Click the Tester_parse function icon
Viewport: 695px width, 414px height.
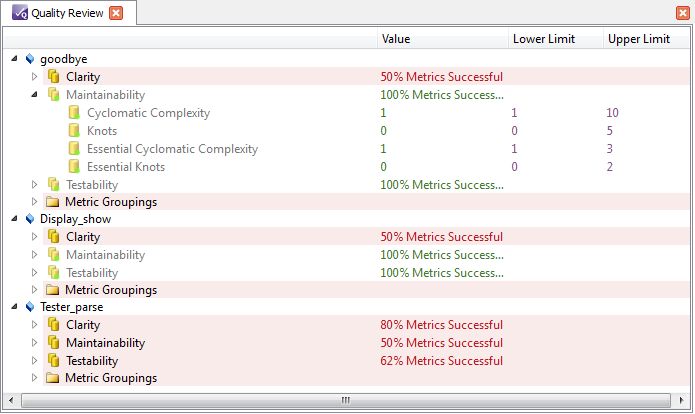(x=29, y=307)
